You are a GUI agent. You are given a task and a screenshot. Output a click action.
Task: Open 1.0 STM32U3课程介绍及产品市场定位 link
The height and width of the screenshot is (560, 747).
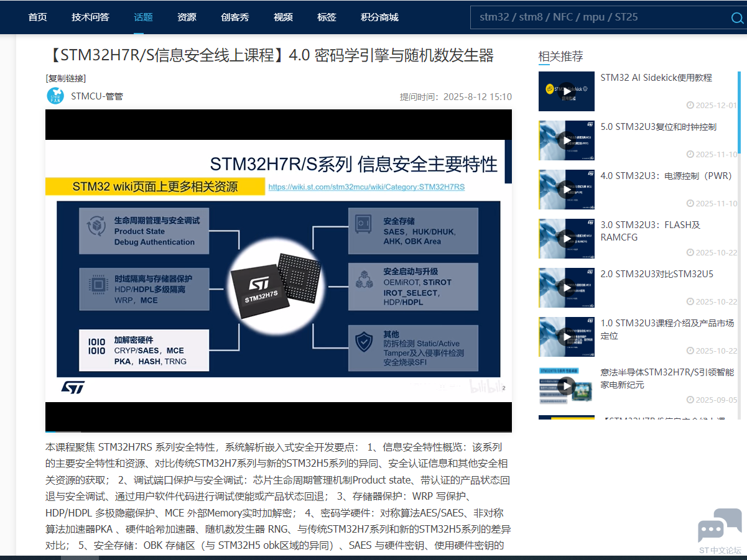[x=667, y=329]
